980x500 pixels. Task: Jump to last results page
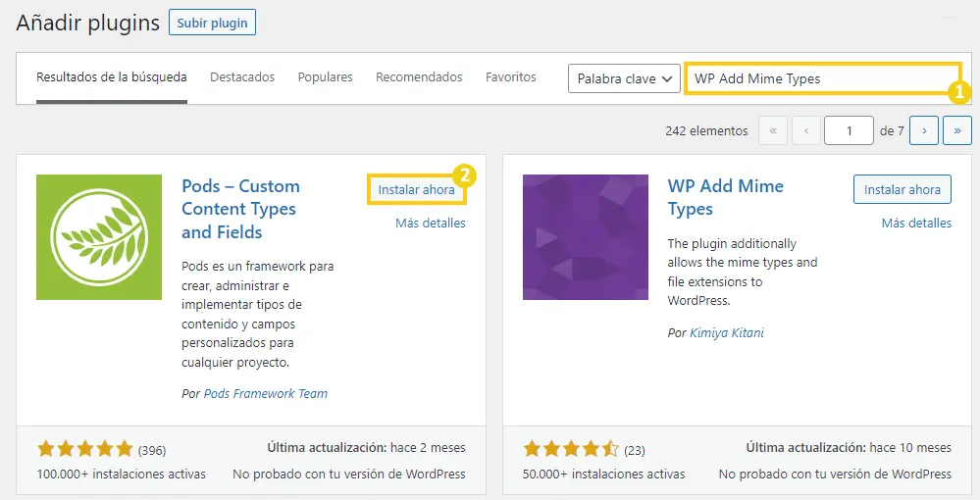click(x=957, y=130)
